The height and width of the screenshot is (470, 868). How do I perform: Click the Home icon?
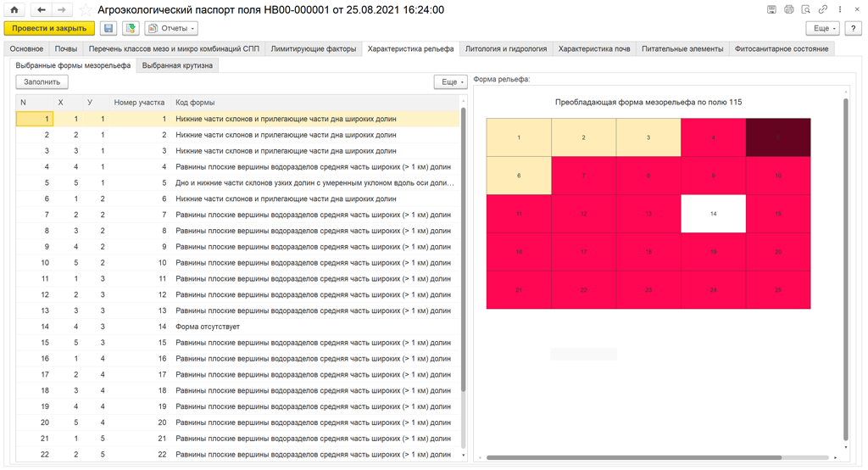pos(14,9)
